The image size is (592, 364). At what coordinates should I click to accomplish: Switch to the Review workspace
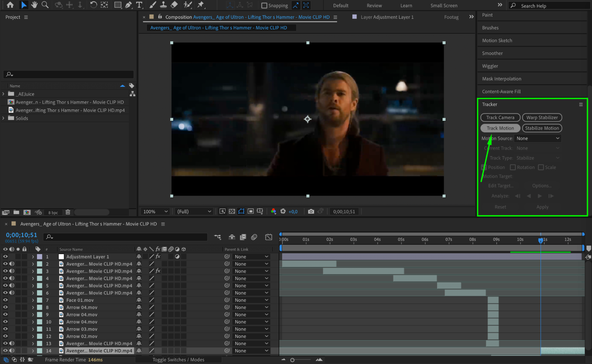pyautogui.click(x=374, y=5)
